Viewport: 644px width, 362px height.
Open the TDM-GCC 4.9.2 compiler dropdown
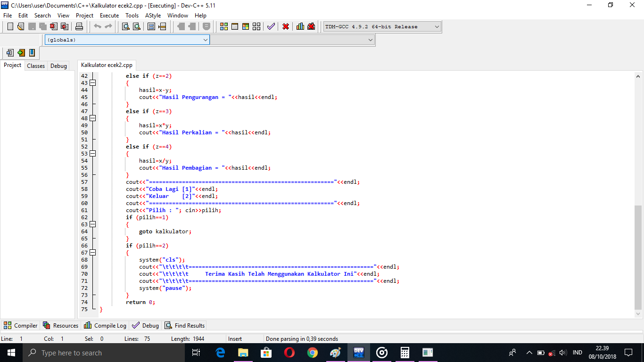coord(382,26)
